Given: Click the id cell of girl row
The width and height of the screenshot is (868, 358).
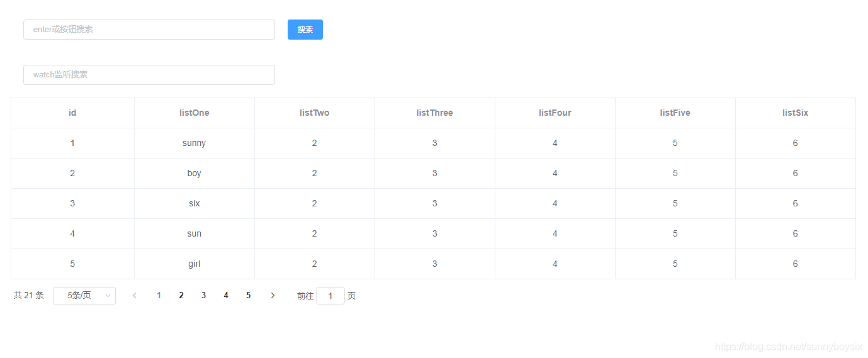Looking at the screenshot, I should (x=72, y=264).
